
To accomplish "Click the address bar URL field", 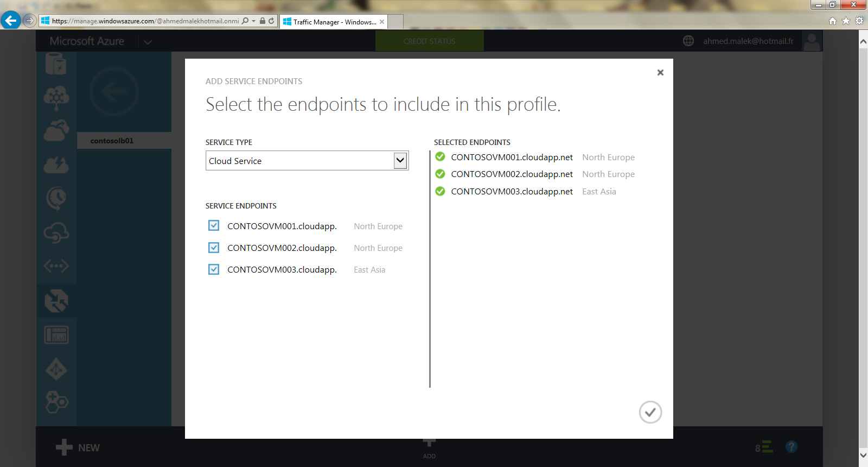I will pos(145,21).
